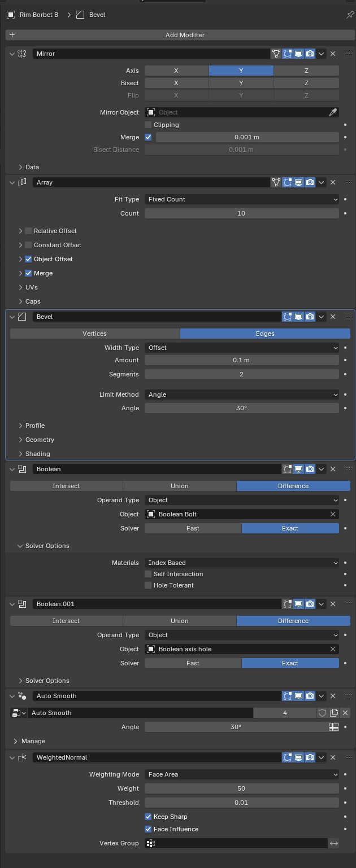
Task: Expand the Bevel Profile section
Action: point(34,426)
